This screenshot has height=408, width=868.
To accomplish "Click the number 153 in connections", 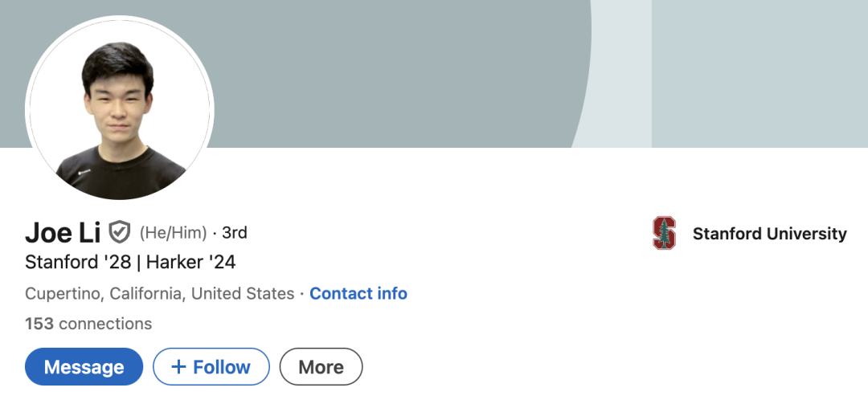I will pos(39,324).
